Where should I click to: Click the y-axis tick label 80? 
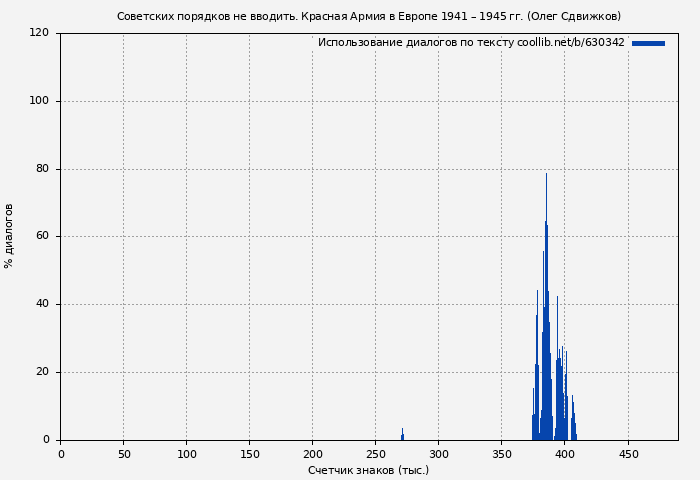(43, 169)
